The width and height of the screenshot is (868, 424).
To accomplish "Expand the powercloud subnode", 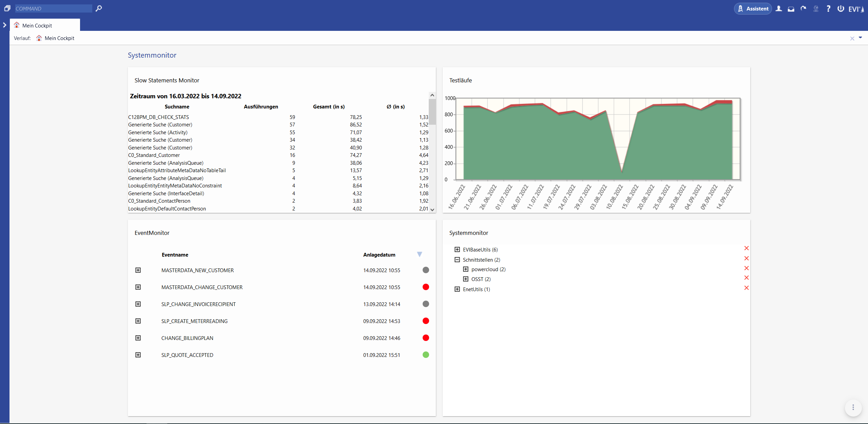I will [466, 269].
